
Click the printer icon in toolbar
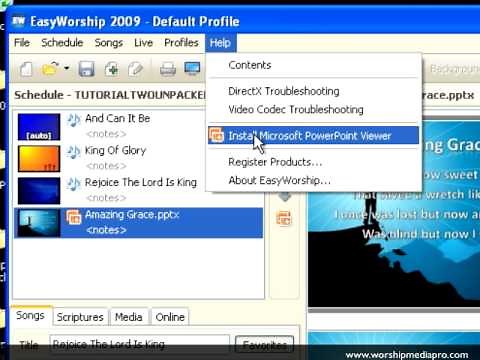click(x=168, y=69)
